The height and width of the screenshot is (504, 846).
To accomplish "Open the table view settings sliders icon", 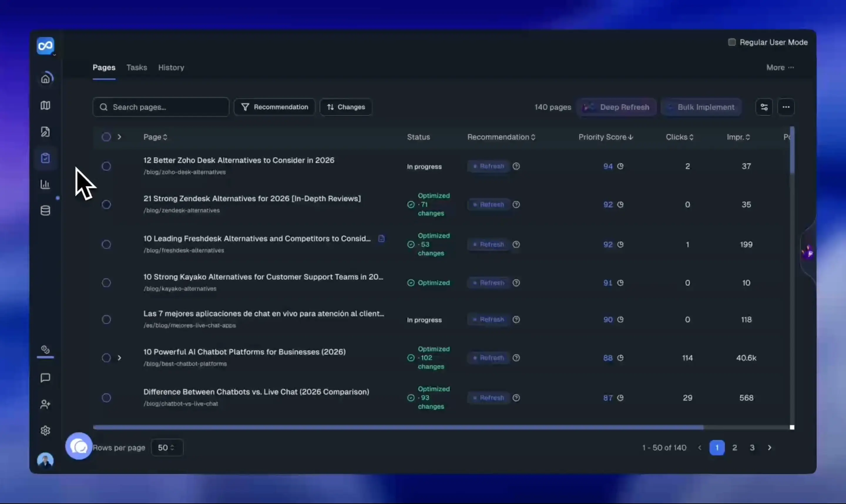I will click(x=764, y=107).
